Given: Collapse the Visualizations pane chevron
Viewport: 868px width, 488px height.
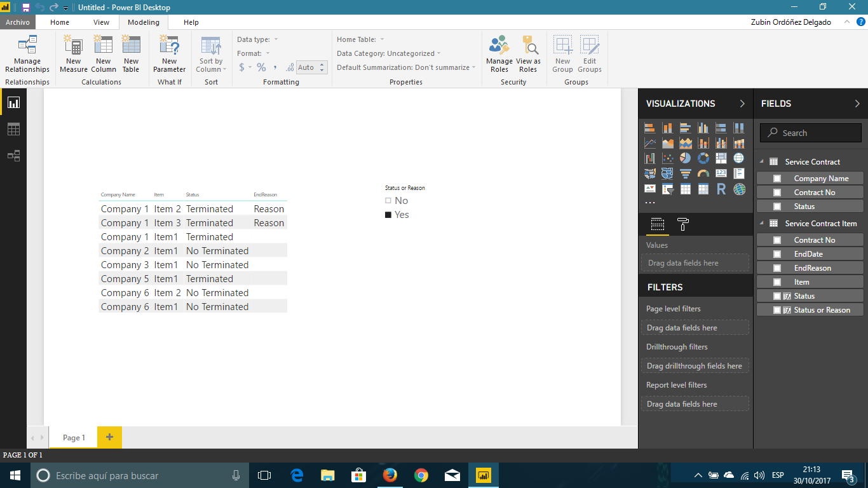Looking at the screenshot, I should 742,104.
